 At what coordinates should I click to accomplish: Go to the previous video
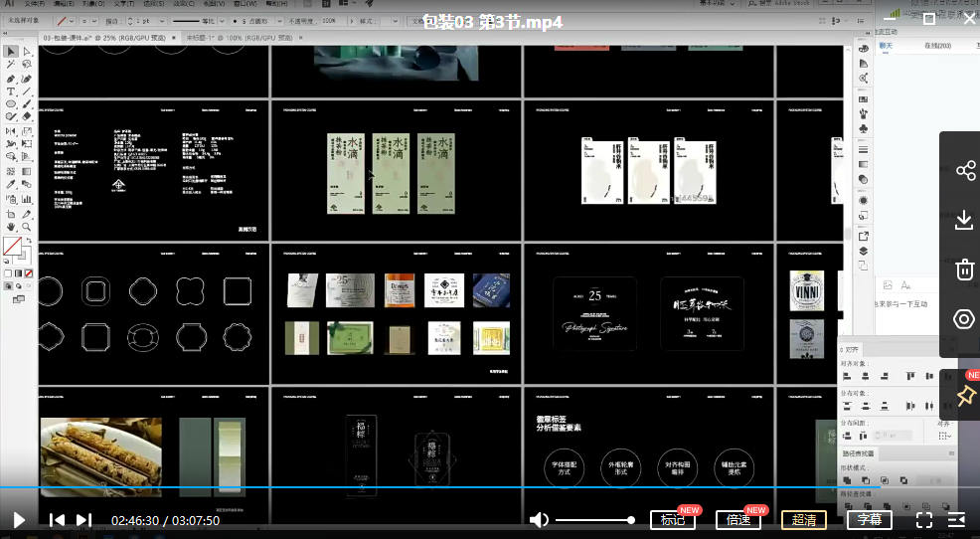[x=58, y=520]
